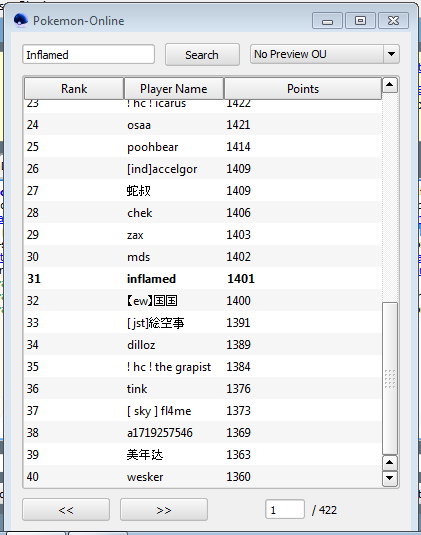This screenshot has height=535, width=421.
Task: Focus the player name search field
Action: point(88,54)
